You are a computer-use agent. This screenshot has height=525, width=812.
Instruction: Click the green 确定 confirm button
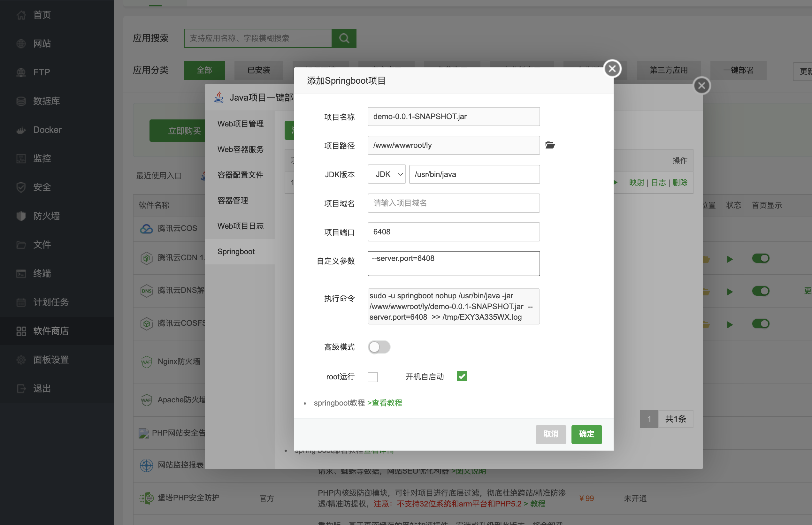click(586, 434)
